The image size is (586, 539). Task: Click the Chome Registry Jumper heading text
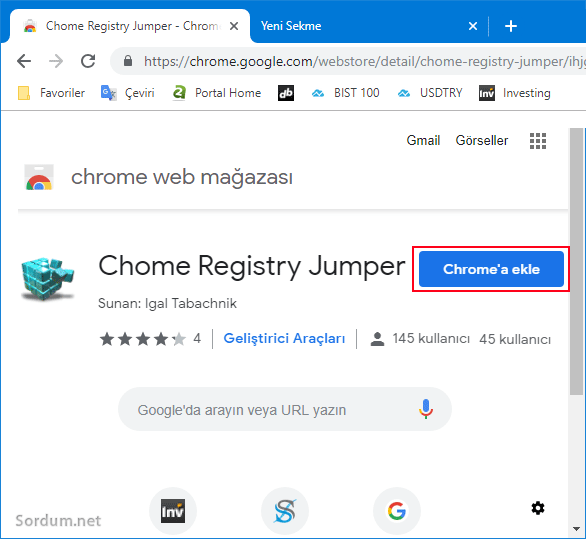[252, 266]
